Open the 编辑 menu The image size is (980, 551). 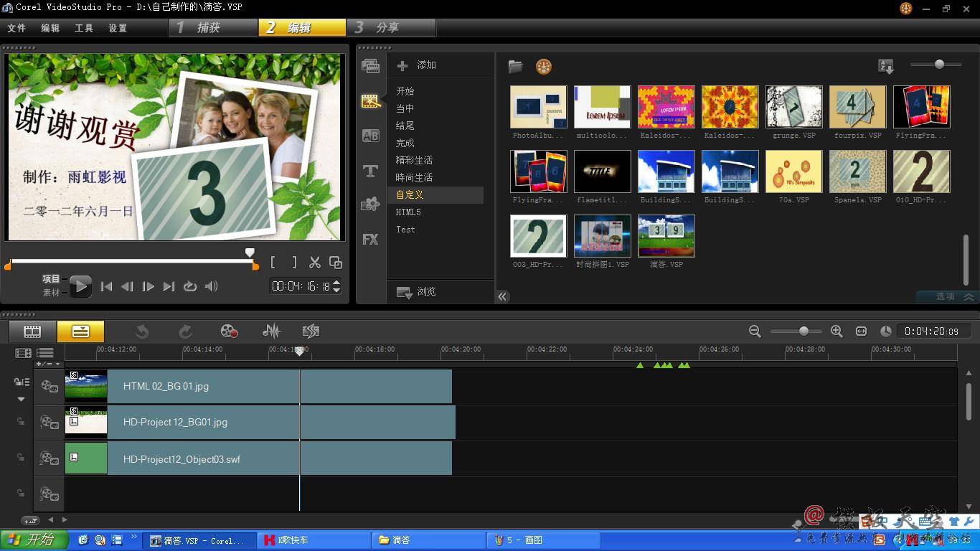(x=50, y=28)
